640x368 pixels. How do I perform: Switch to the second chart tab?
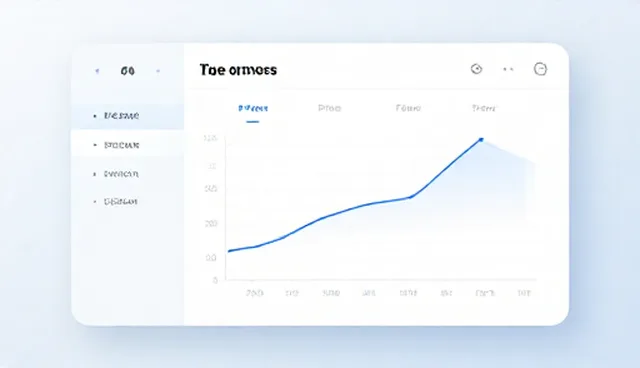coord(329,108)
